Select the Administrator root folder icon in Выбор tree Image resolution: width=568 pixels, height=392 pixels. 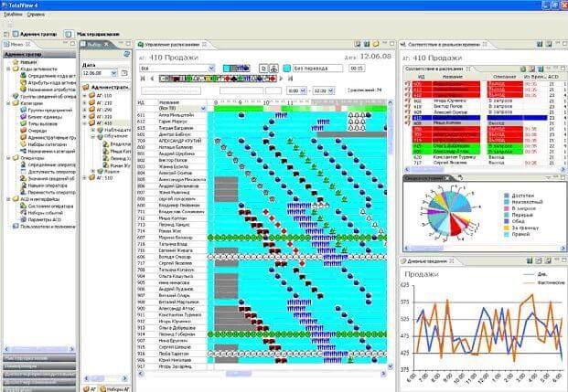(86, 87)
